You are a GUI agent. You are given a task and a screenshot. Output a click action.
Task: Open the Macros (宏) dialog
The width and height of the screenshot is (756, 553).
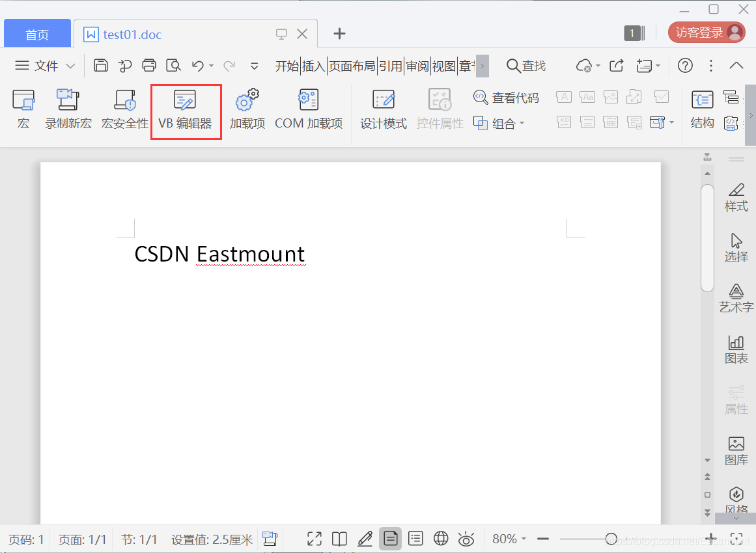[x=23, y=110]
